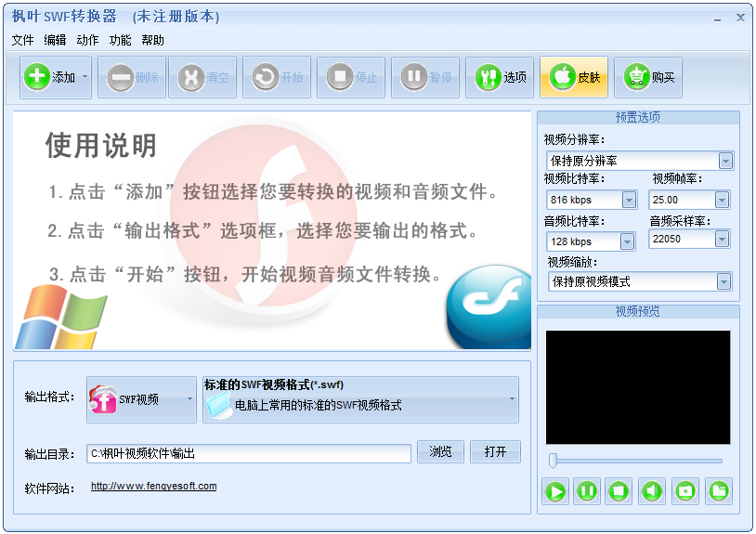Click the preview volume speaker icon
Image resolution: width=756 pixels, height=534 pixels.
pos(652,491)
